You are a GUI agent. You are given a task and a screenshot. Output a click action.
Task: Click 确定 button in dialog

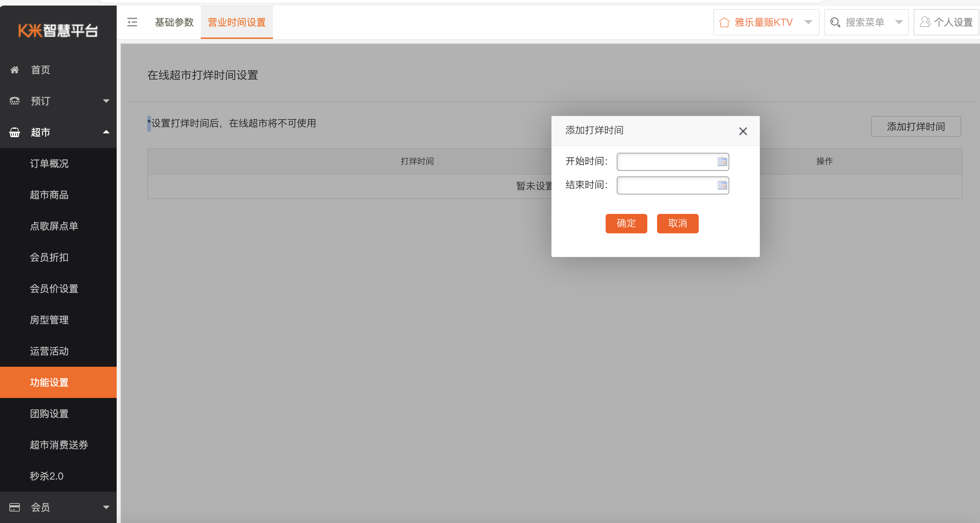coord(626,223)
